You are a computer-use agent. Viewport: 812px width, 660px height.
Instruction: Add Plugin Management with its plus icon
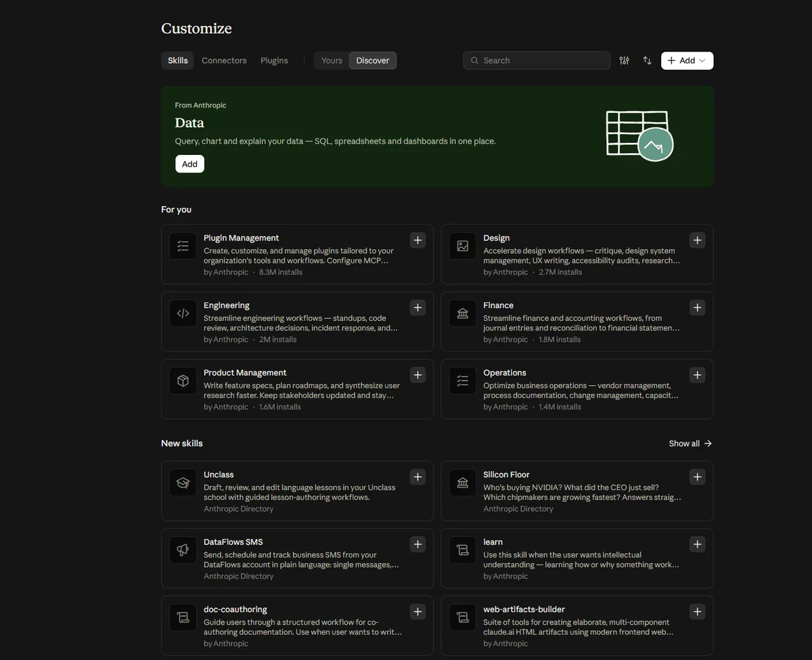418,240
